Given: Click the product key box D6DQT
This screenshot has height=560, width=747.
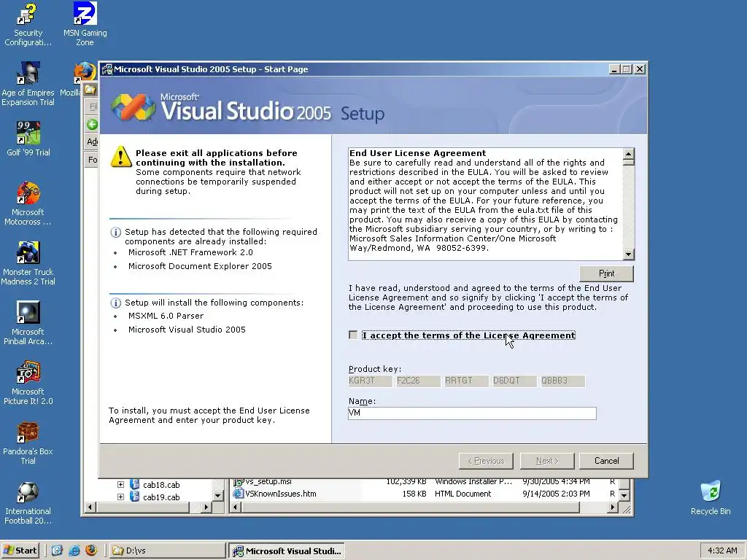Looking at the screenshot, I should [514, 381].
